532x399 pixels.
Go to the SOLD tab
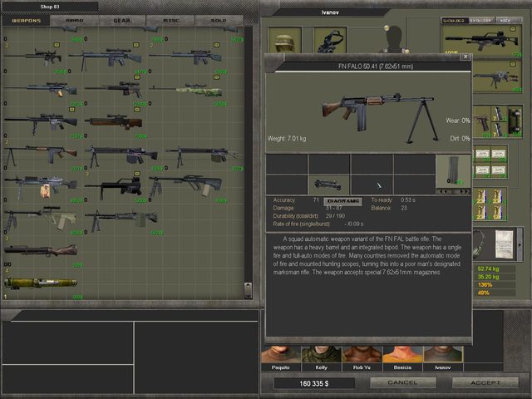point(219,21)
